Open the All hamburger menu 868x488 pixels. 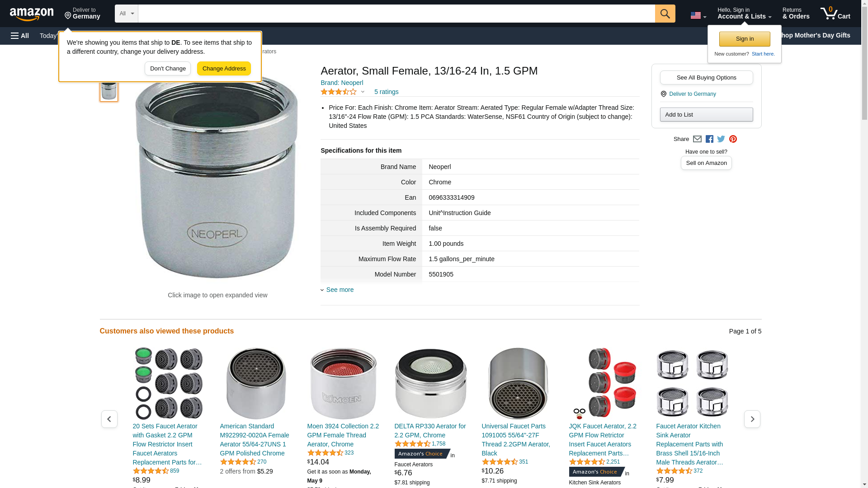tap(20, 36)
